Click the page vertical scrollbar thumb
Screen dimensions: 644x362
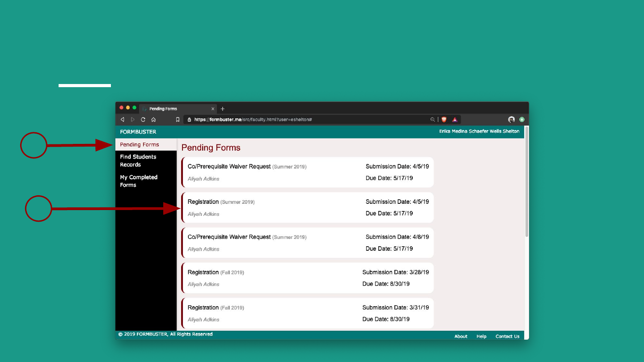pyautogui.click(x=527, y=182)
